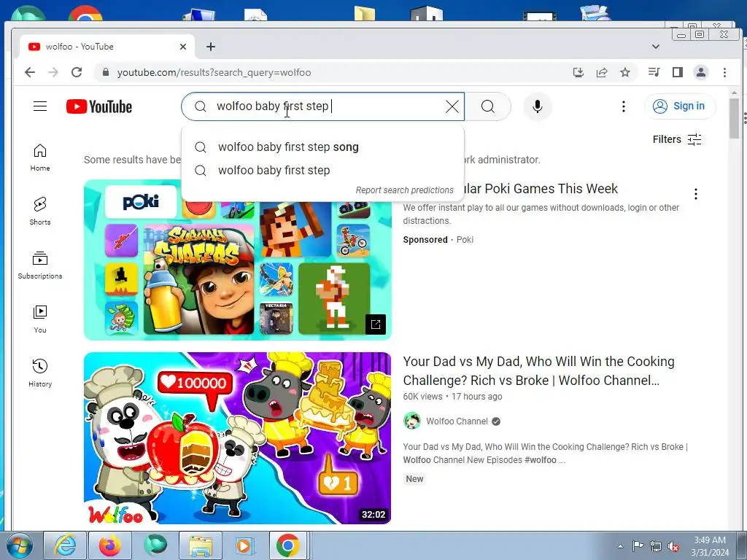The width and height of the screenshot is (747, 560).
Task: Click Report search predictions link
Action: click(404, 190)
